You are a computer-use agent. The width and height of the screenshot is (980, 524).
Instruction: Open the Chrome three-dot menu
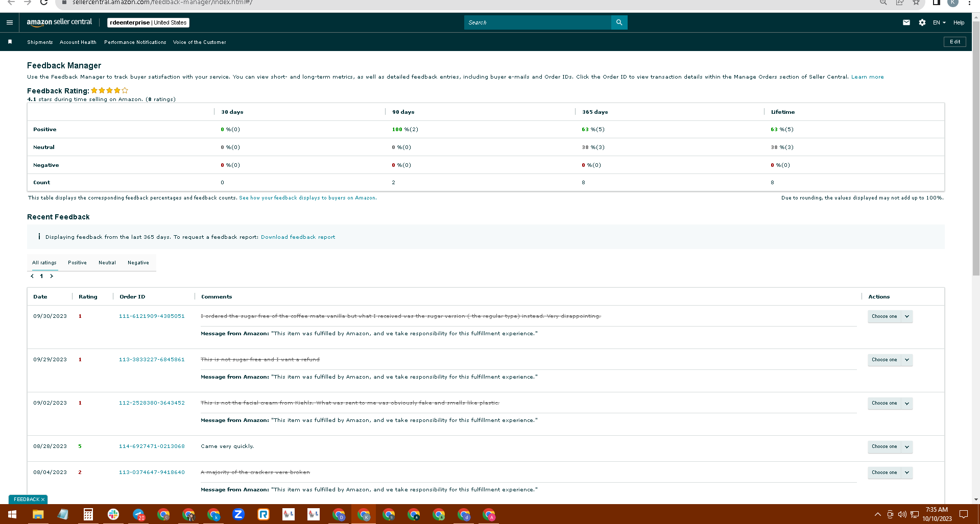click(969, 3)
